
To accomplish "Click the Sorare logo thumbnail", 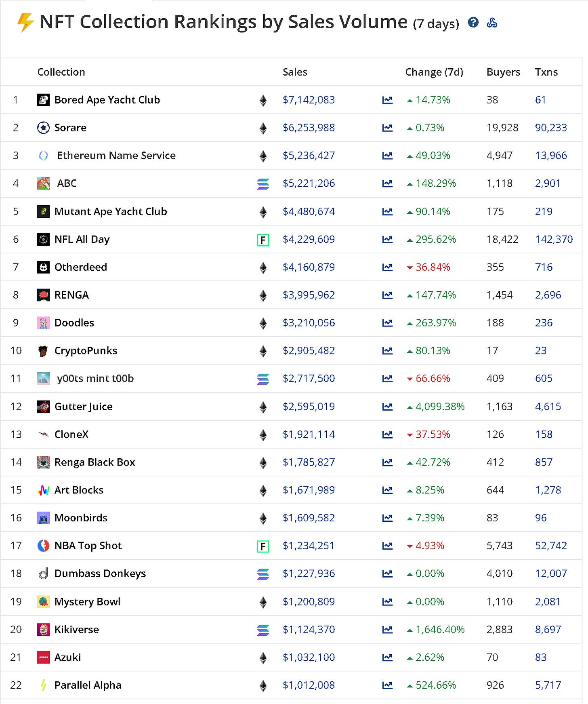I will [x=43, y=128].
